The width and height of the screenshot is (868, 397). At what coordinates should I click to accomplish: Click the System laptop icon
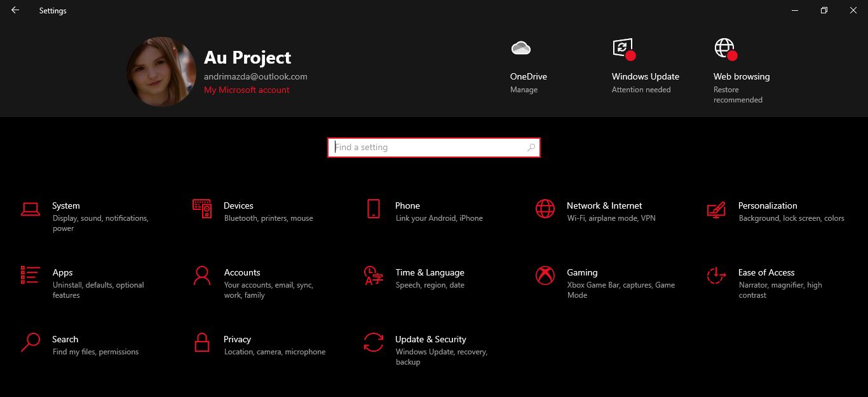click(x=31, y=209)
